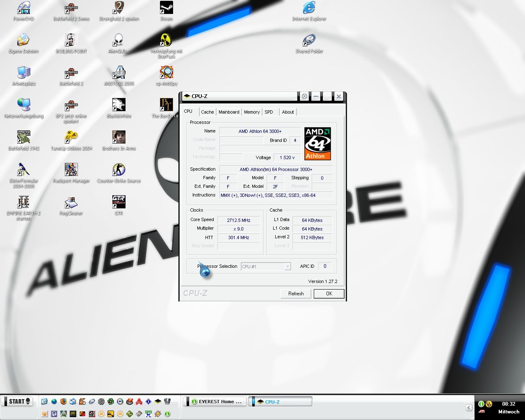525x420 pixels.
Task: Launch TuneUp Utilities 2004 icon
Action: coord(71,138)
